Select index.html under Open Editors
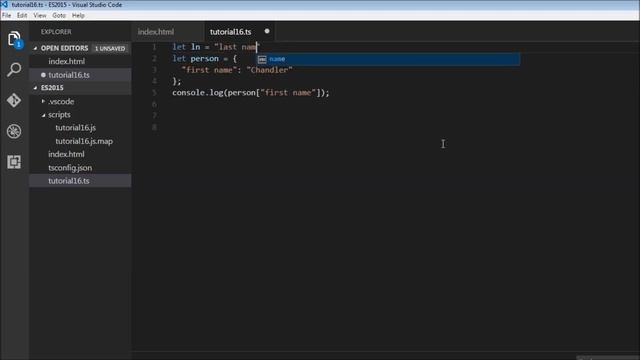 click(80, 61)
